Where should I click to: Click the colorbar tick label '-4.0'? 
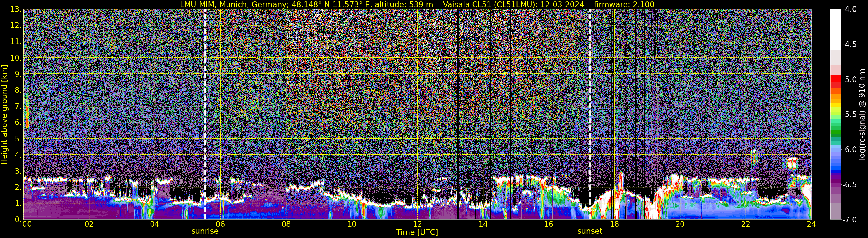[850, 10]
